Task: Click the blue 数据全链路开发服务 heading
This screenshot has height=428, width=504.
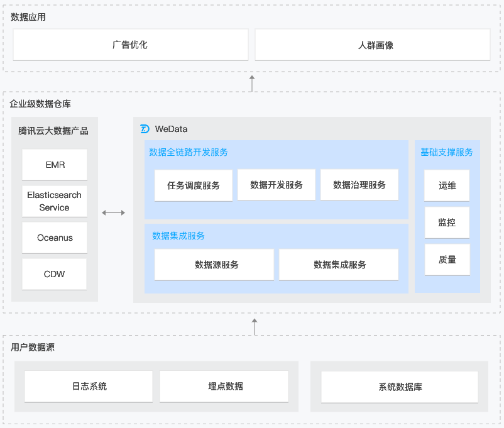Action: [x=189, y=152]
